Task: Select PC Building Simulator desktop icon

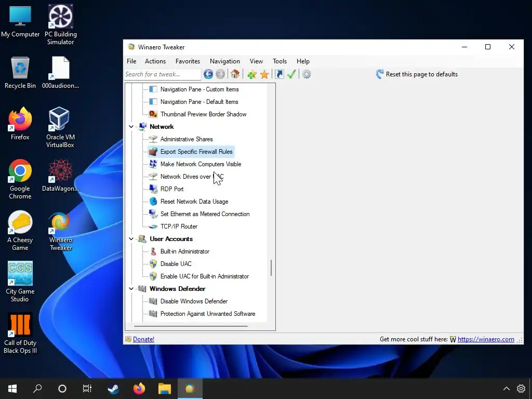Action: 60,24
